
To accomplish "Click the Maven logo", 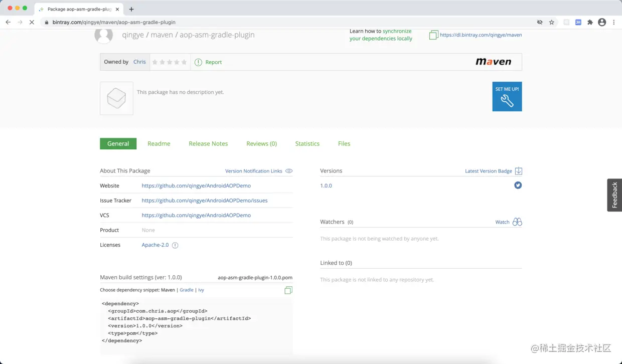I will 494,62.
